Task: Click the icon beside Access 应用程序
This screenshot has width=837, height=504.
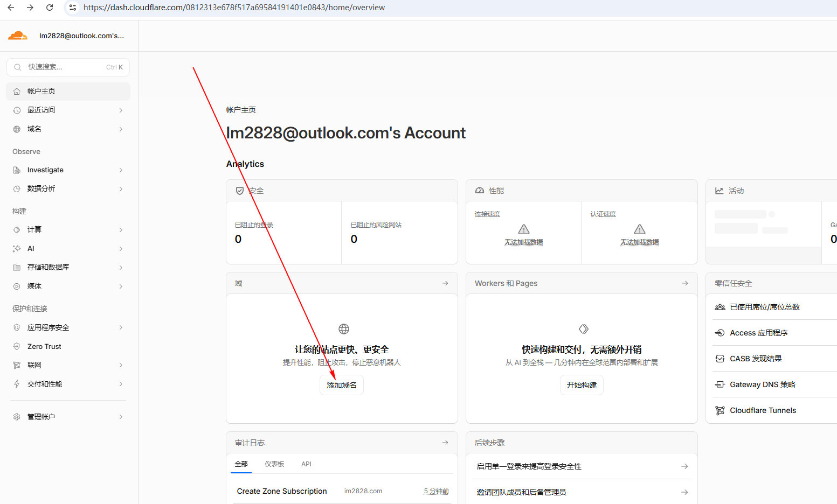Action: click(720, 333)
